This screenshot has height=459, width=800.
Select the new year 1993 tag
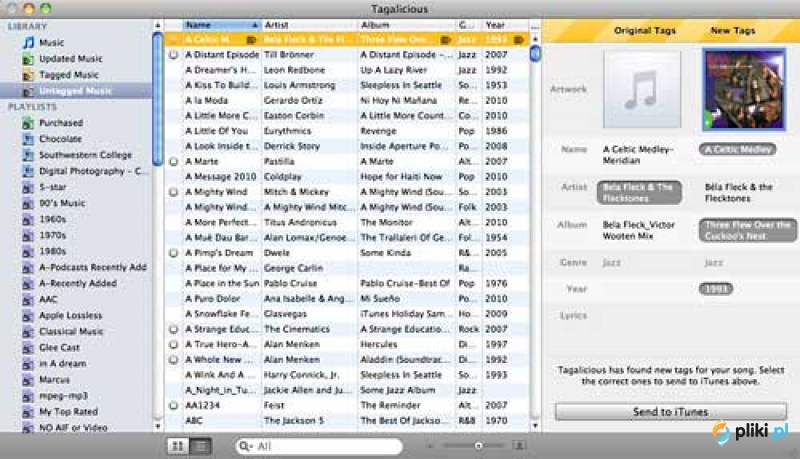tap(716, 289)
